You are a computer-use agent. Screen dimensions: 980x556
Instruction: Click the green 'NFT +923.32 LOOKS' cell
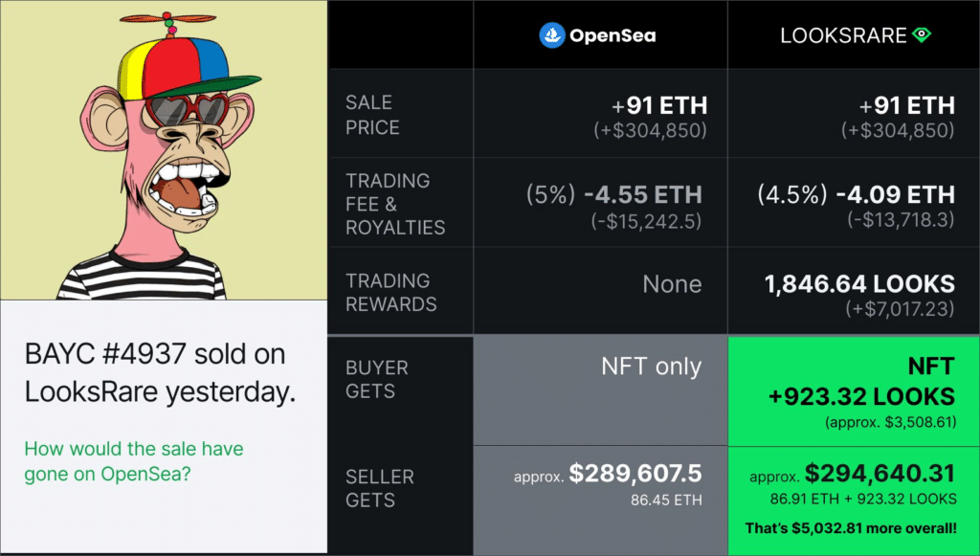854,390
